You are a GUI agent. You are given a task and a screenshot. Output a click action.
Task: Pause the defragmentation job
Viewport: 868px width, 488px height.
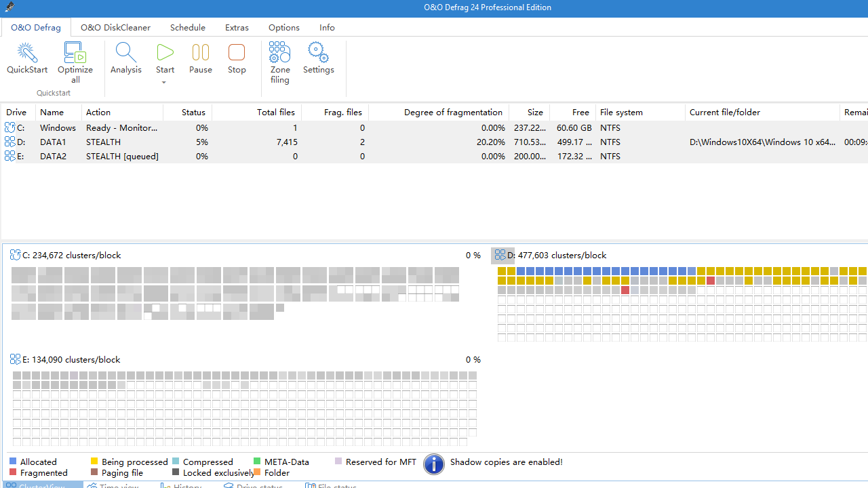pyautogui.click(x=201, y=53)
